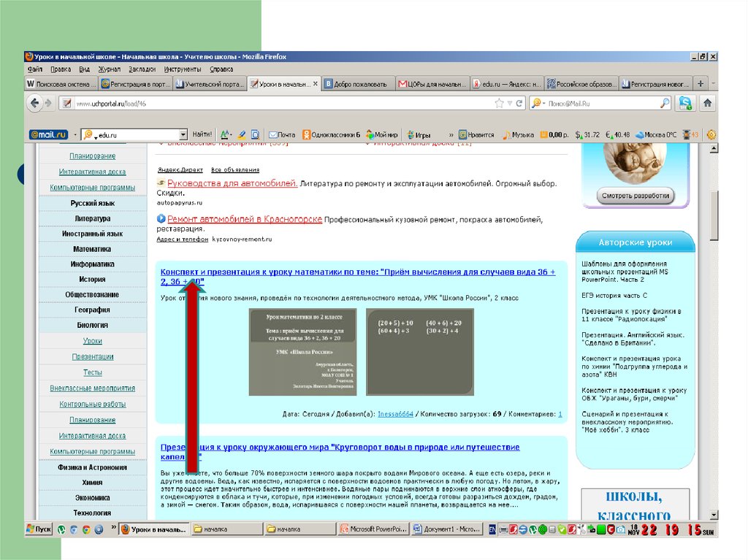Click the back navigation arrow
Viewport: 748px width, 560px height.
point(35,104)
